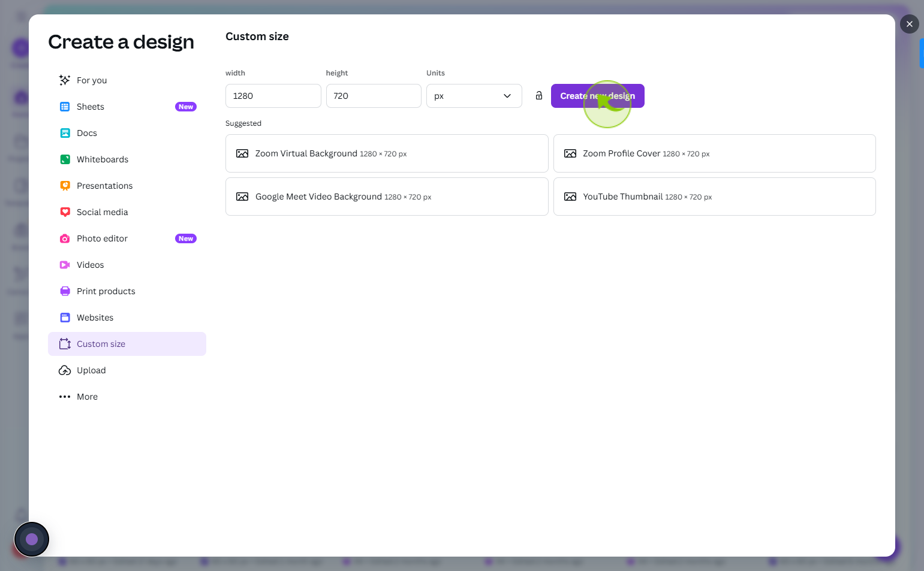Click the Videos camera icon
This screenshot has height=571, width=924.
[65, 265]
